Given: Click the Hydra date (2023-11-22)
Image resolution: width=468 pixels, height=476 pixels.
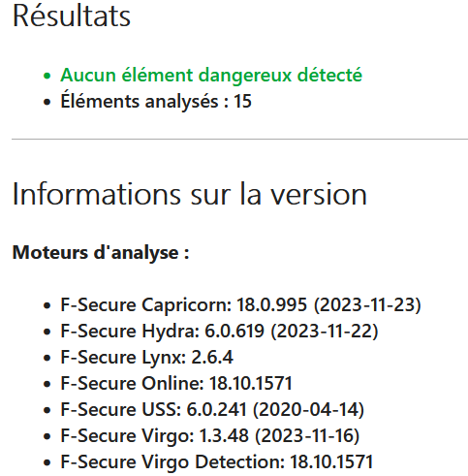Looking at the screenshot, I should click(325, 331).
